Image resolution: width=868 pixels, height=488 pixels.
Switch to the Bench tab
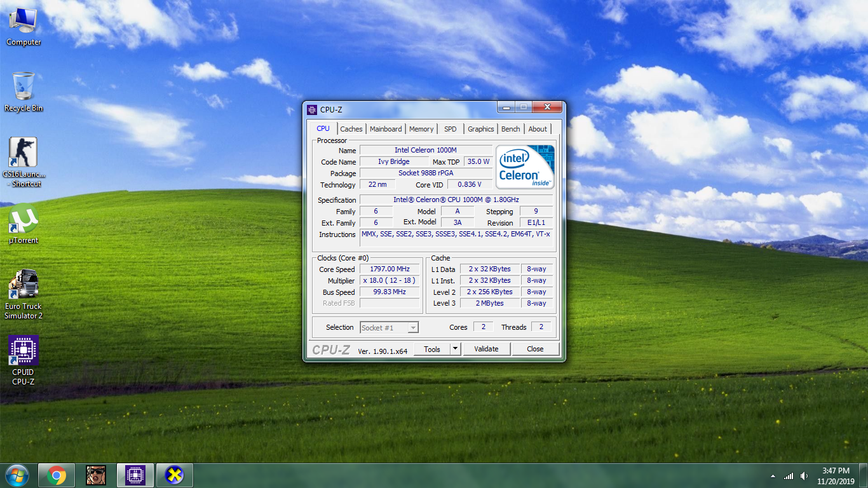pos(511,129)
